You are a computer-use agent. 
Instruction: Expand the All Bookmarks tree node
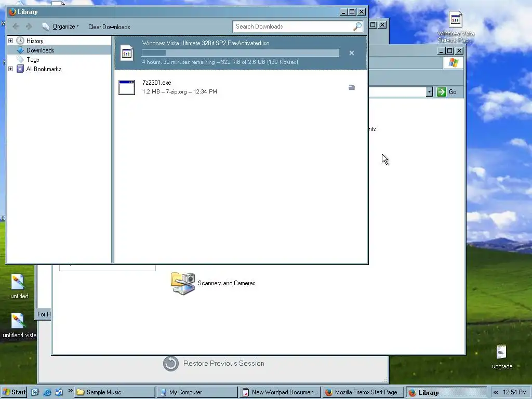click(x=10, y=69)
